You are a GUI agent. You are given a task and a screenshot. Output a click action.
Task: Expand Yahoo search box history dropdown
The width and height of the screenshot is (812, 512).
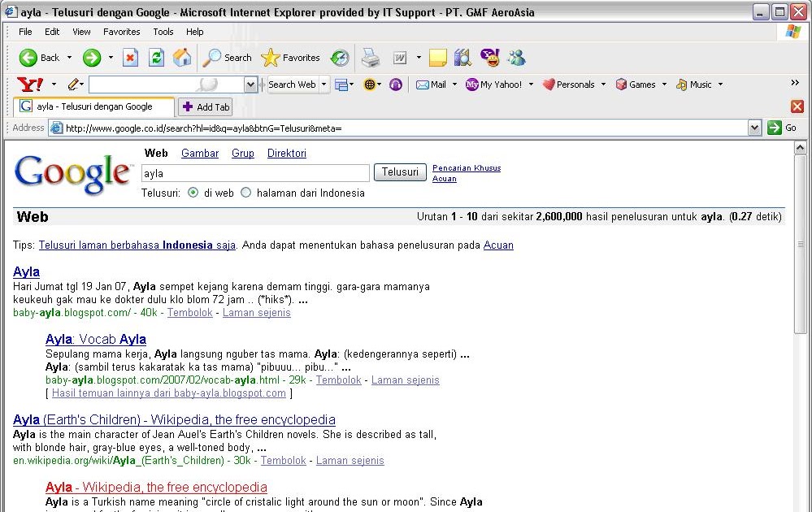pyautogui.click(x=250, y=85)
